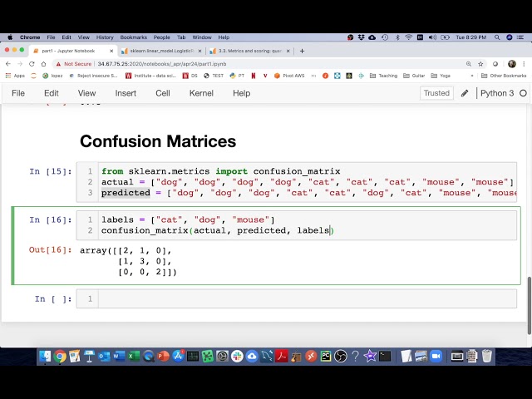Open PowerPoint from the dock
532x399 pixels.
tap(163, 357)
